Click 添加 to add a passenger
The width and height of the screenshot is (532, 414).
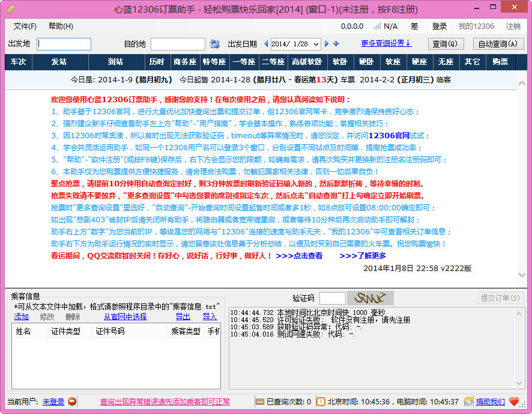[x=20, y=317]
